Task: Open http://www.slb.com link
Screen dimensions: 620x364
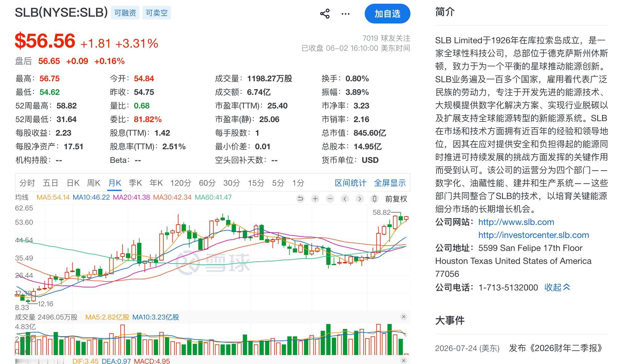Action: 516,222
